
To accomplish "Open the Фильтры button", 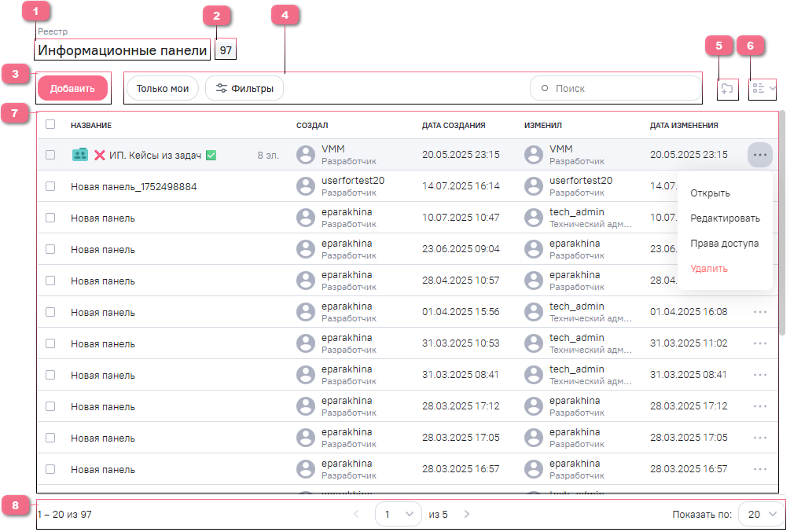I will pyautogui.click(x=244, y=89).
